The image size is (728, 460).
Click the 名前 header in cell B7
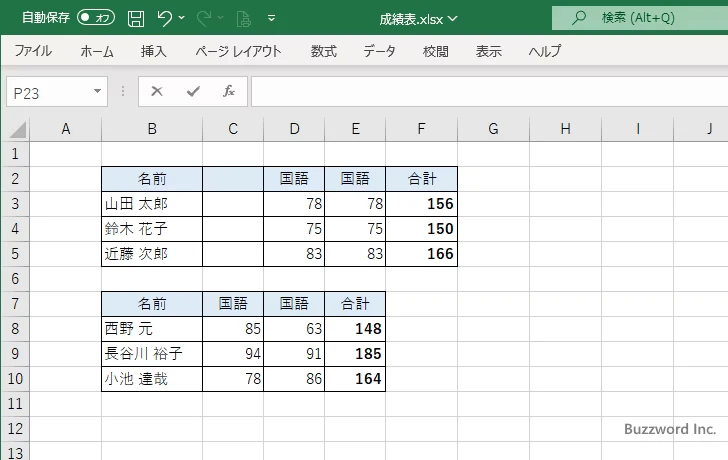point(152,304)
